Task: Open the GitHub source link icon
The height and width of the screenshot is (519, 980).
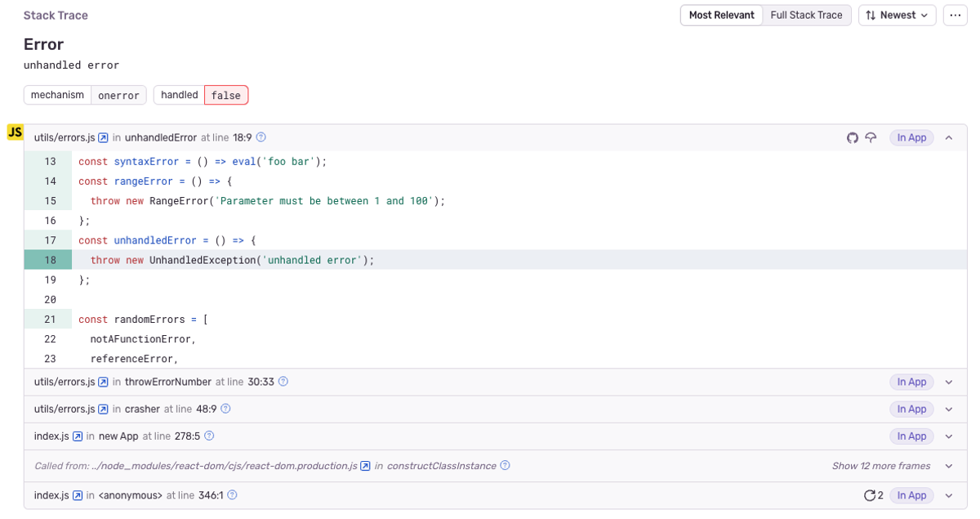Action: pos(853,138)
